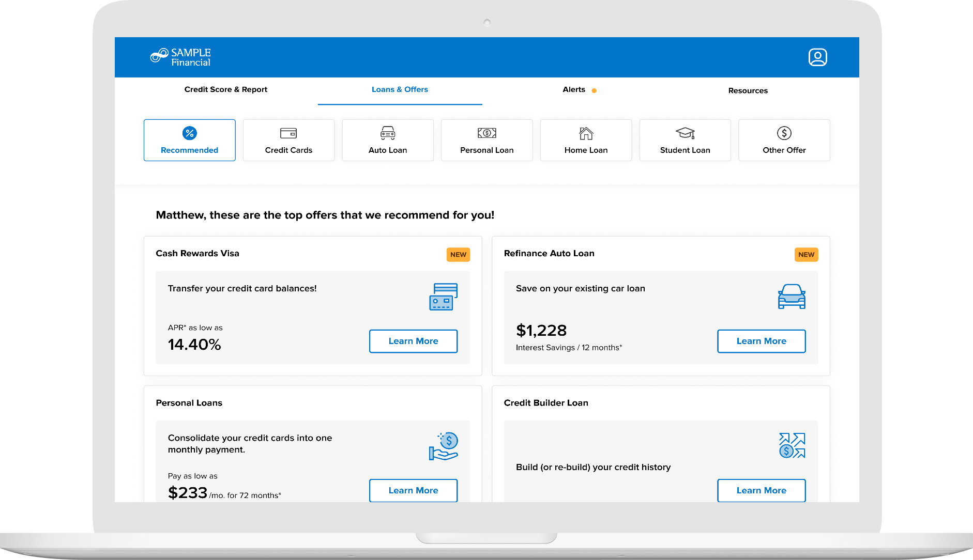
Task: Learn more about Cash Rewards Visa
Action: [413, 341]
